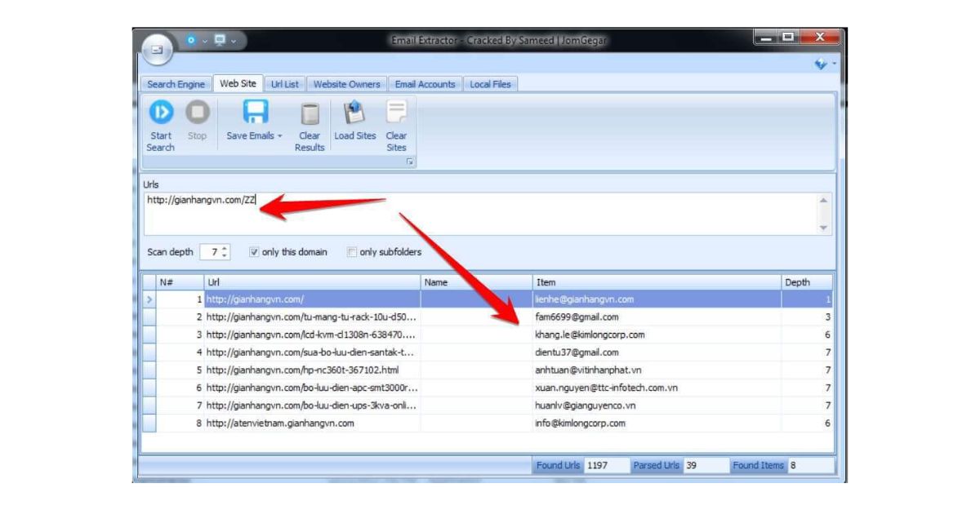The width and height of the screenshot is (980, 510).
Task: Click the scan depth down arrow
Action: click(225, 255)
